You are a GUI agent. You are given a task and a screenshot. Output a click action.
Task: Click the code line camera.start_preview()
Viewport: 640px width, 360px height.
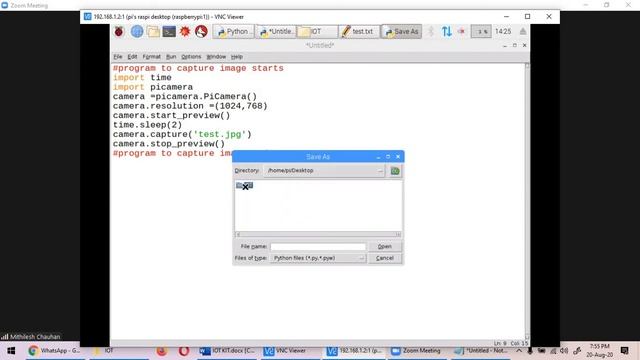tap(171, 116)
